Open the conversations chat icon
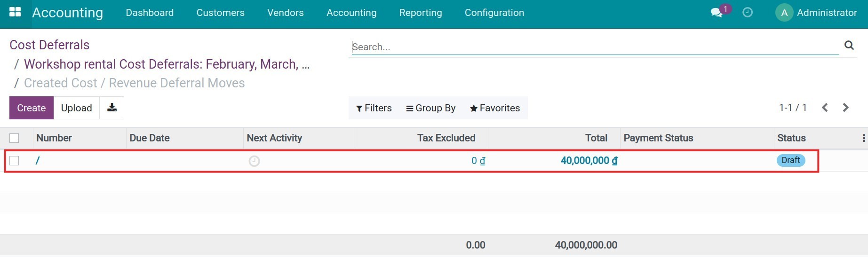Viewport: 868px width, 257px height. [x=717, y=13]
